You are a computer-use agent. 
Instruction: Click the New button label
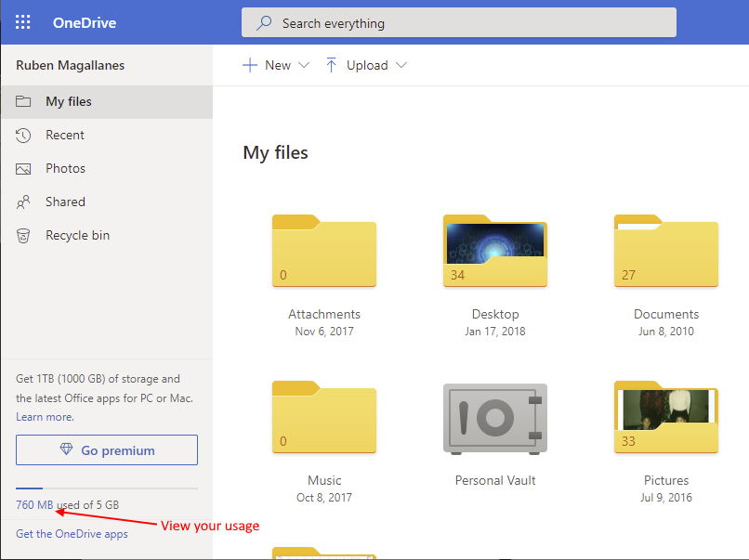pyautogui.click(x=278, y=65)
